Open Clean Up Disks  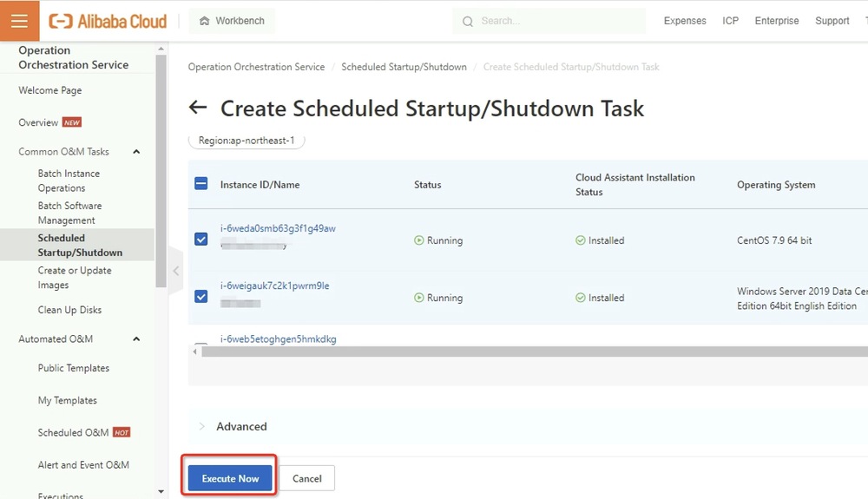pos(69,310)
